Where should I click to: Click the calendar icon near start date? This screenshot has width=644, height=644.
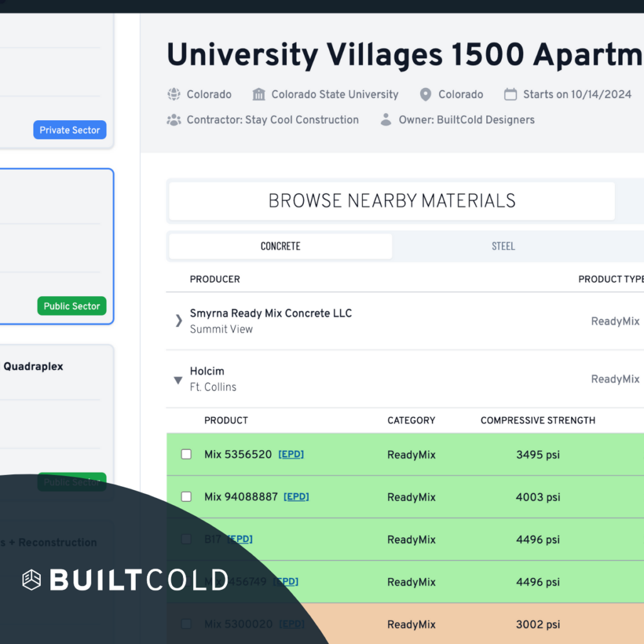click(x=511, y=94)
